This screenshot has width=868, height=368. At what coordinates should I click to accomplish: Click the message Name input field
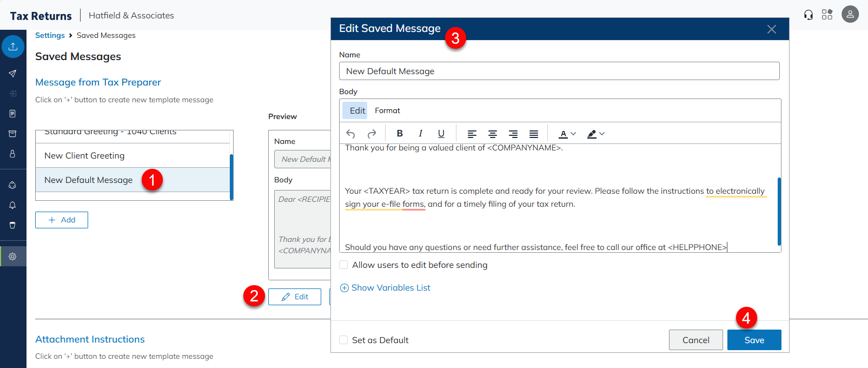(559, 71)
